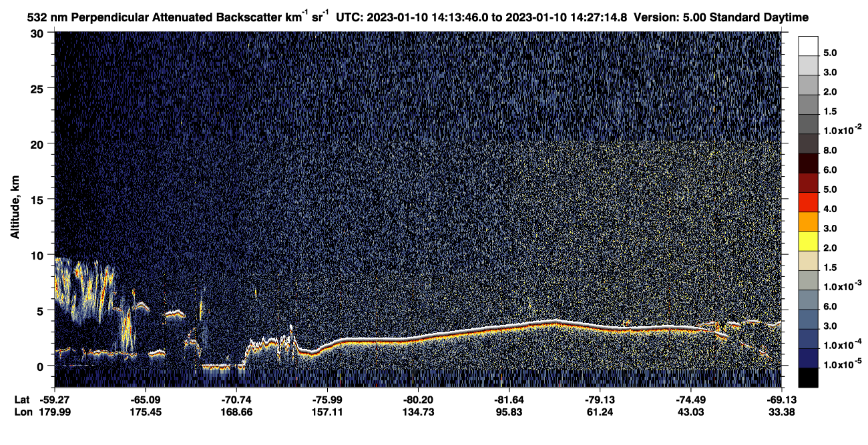This screenshot has height=445, width=868.
Task: Click latitude value '-69.13'
Action: click(781, 400)
